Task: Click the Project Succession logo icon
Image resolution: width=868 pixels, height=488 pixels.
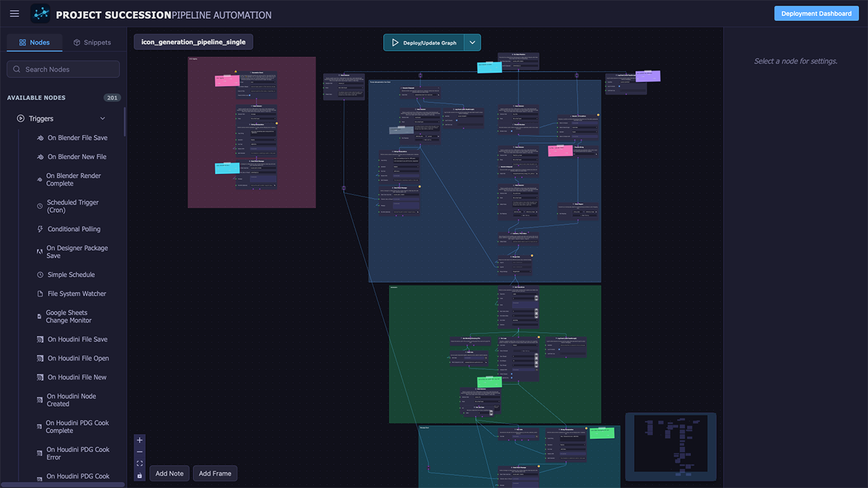Action: pyautogui.click(x=41, y=14)
